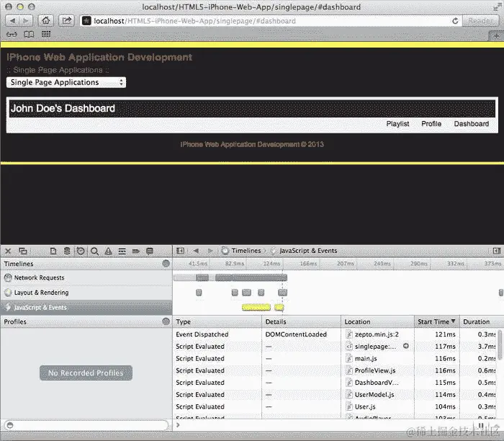Select the Network Requests timeline
Screen dimensions: 504x441
tap(86, 277)
